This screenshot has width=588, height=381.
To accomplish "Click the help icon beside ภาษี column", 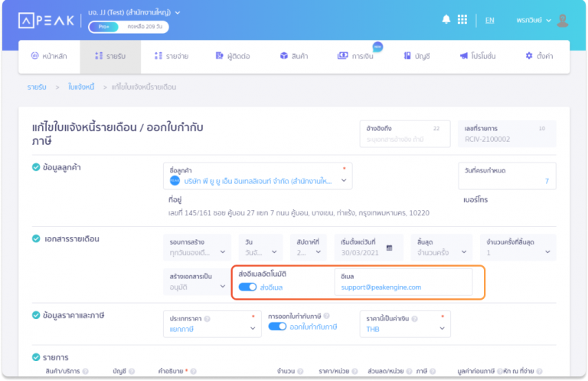I will pyautogui.click(x=433, y=371).
